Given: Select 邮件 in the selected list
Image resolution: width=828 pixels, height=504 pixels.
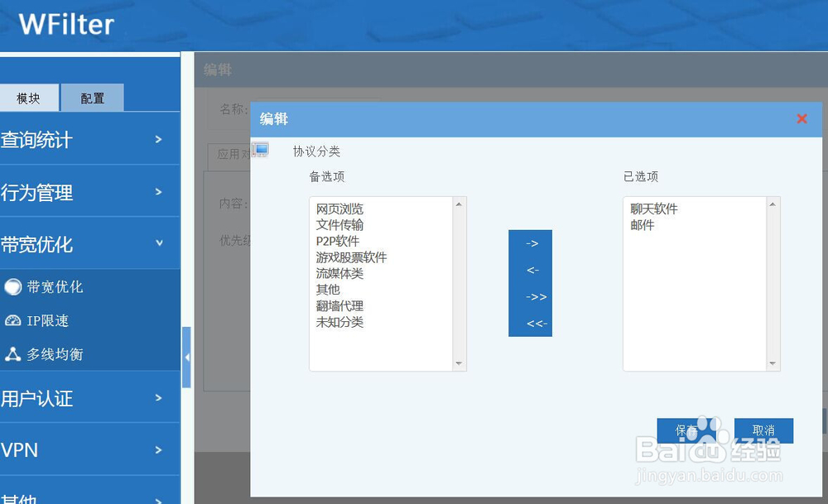Looking at the screenshot, I should pos(643,225).
